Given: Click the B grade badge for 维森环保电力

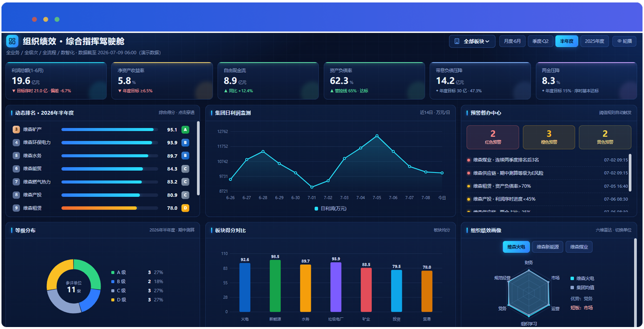Looking at the screenshot, I should (185, 143).
